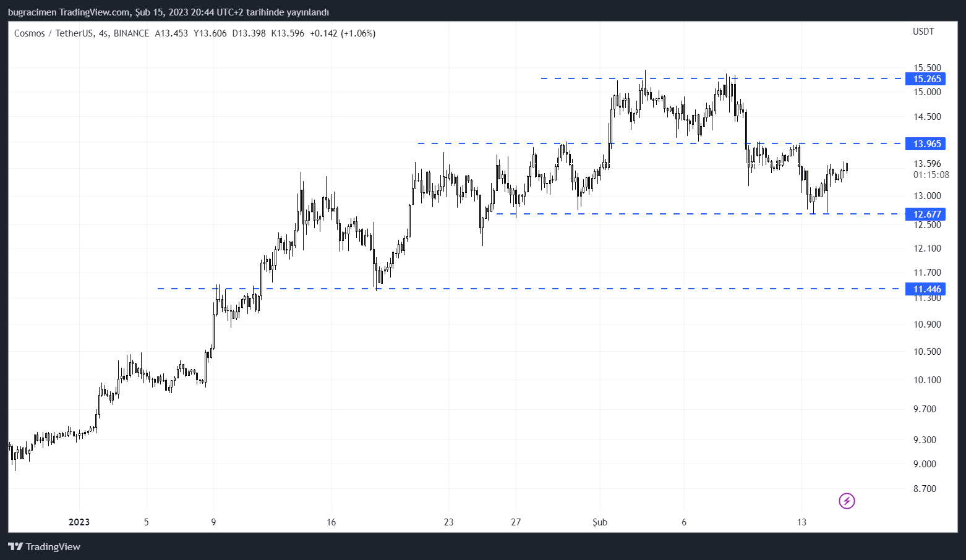966x560 pixels.
Task: Select the blue 11.446 price tag
Action: pos(926,289)
